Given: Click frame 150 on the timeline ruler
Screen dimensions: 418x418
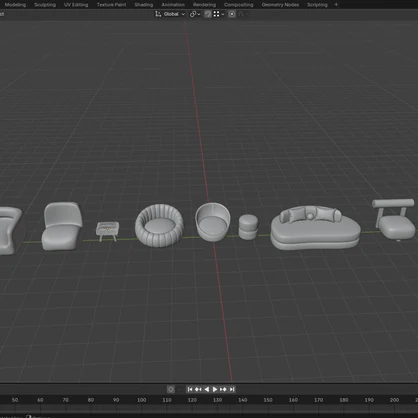Looking at the screenshot, I should click(x=268, y=400).
